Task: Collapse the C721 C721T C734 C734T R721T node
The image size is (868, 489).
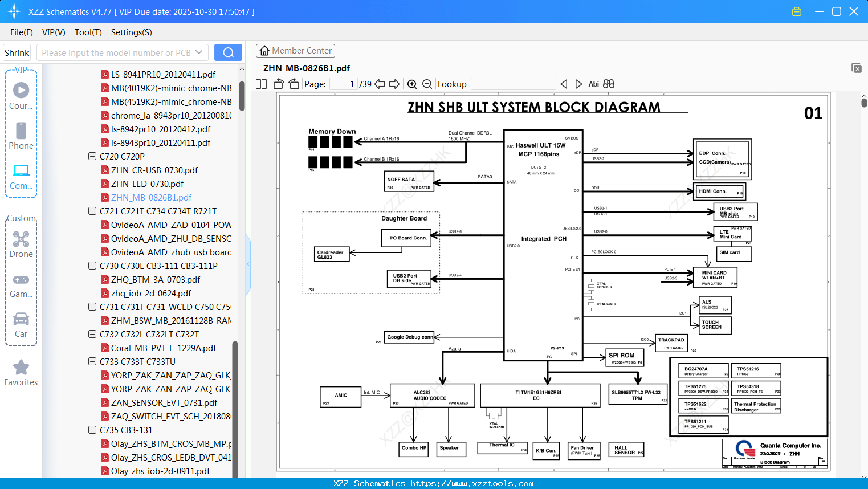Action: (92, 211)
